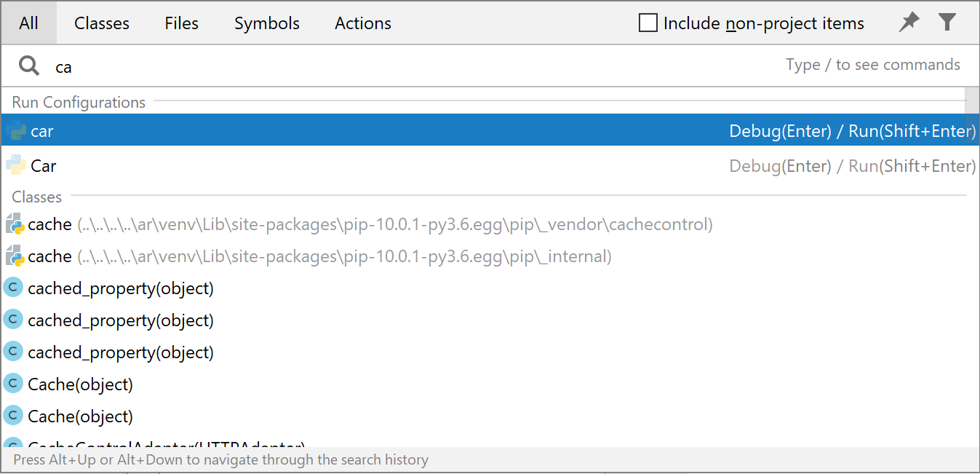The height and width of the screenshot is (474, 980).
Task: Pin the search popup with the pin icon
Action: point(909,23)
